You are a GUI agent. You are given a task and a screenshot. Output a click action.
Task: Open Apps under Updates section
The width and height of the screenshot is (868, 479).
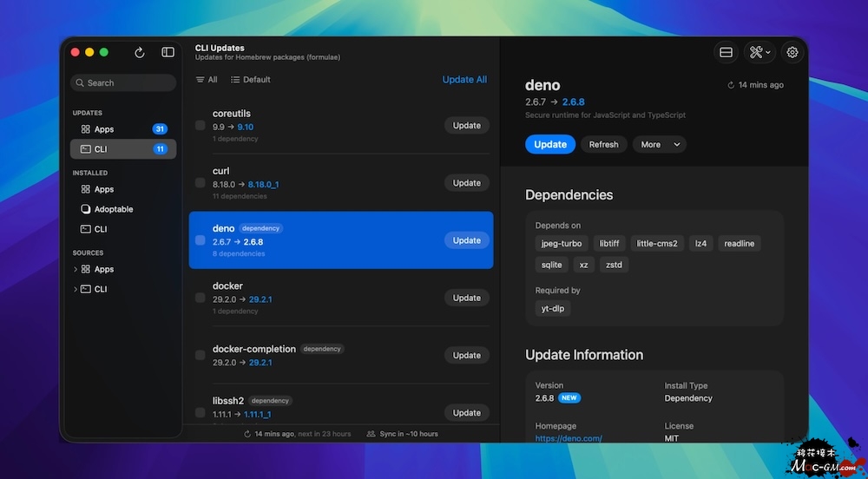pyautogui.click(x=104, y=129)
